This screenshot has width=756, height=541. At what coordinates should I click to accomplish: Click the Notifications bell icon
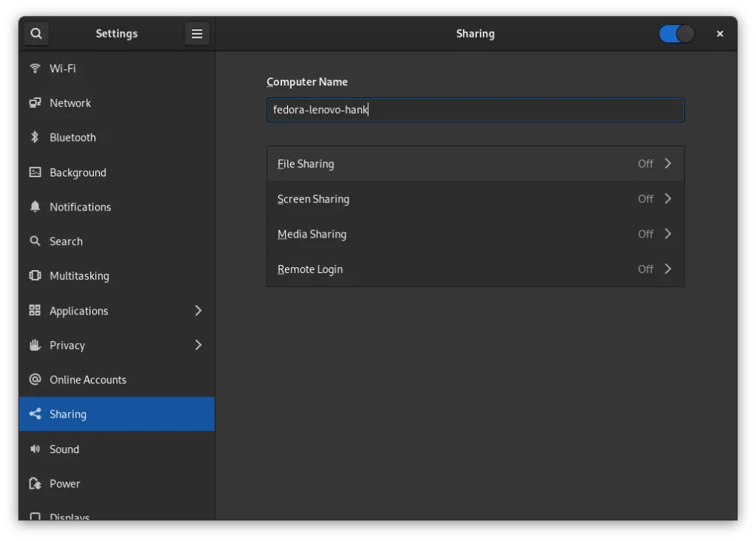coord(35,207)
